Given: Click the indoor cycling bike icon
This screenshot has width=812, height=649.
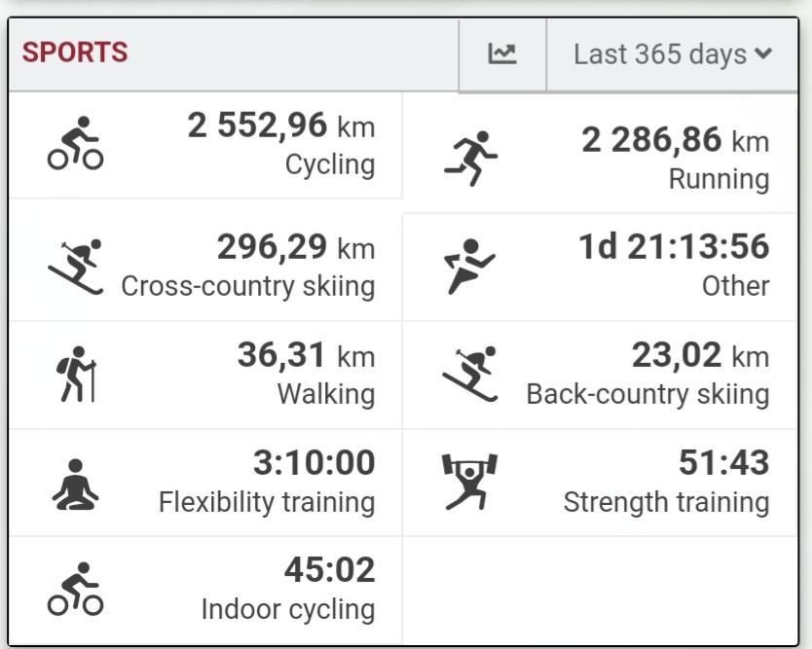Looking at the screenshot, I should [75, 589].
